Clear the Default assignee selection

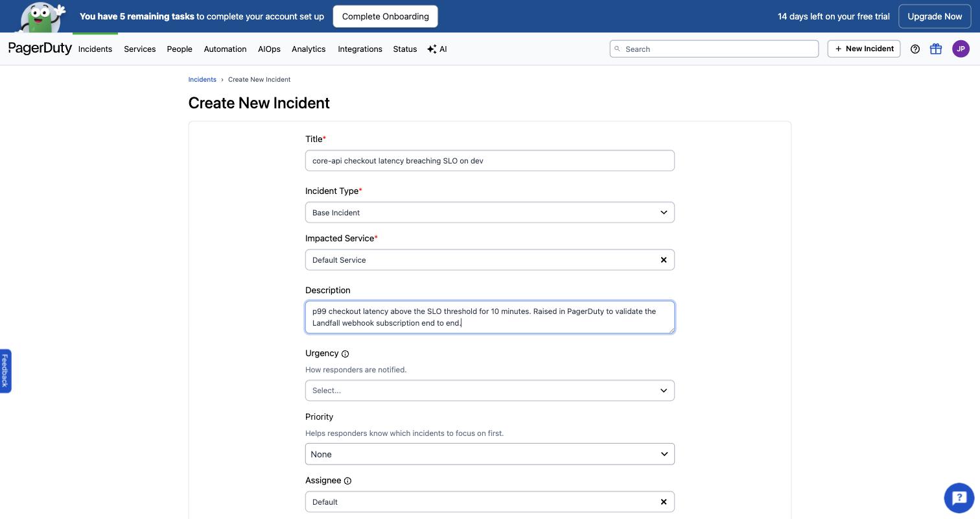point(664,501)
